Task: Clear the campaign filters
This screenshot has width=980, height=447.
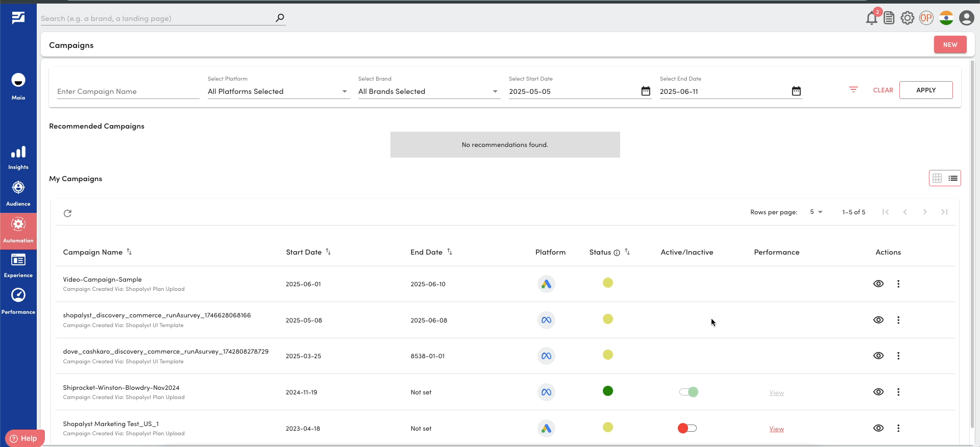Action: [883, 90]
